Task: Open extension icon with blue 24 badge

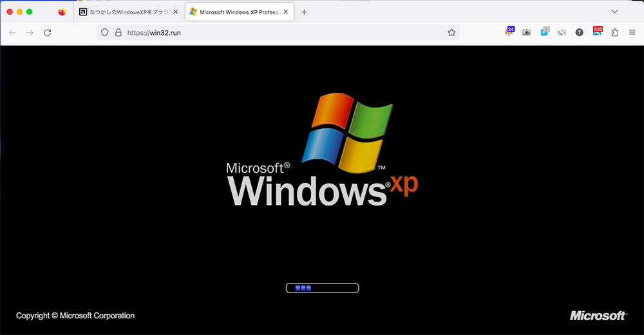Action: pos(509,32)
